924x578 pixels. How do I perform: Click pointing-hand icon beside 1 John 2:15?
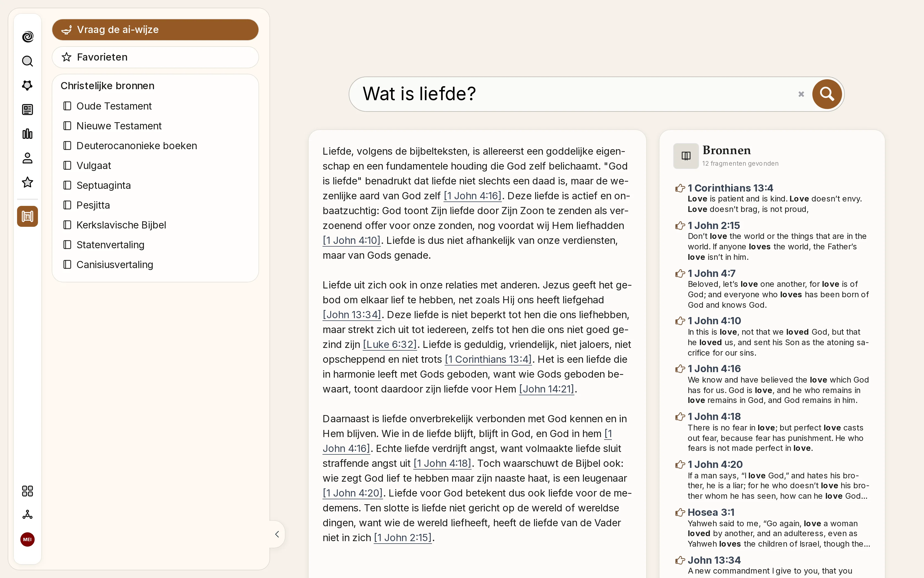click(680, 225)
